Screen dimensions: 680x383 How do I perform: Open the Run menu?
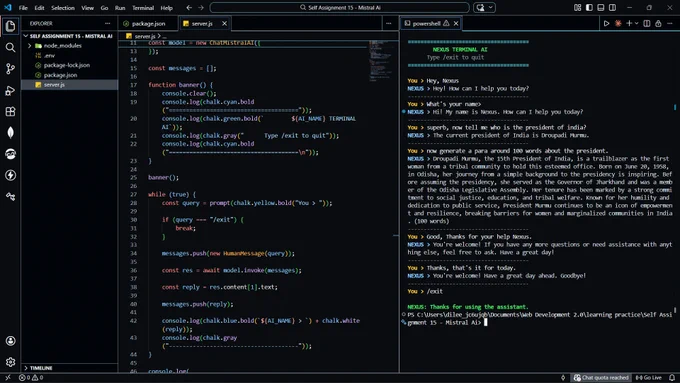click(120, 8)
